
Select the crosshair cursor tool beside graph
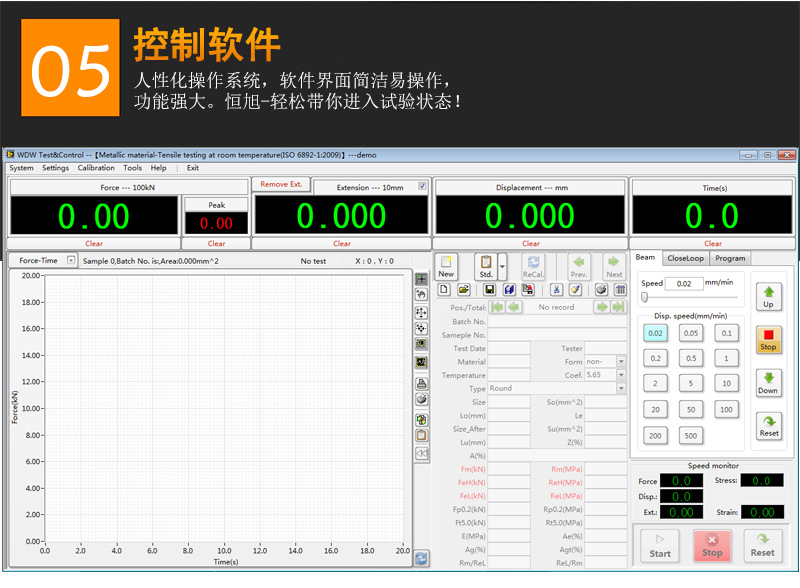point(421,279)
